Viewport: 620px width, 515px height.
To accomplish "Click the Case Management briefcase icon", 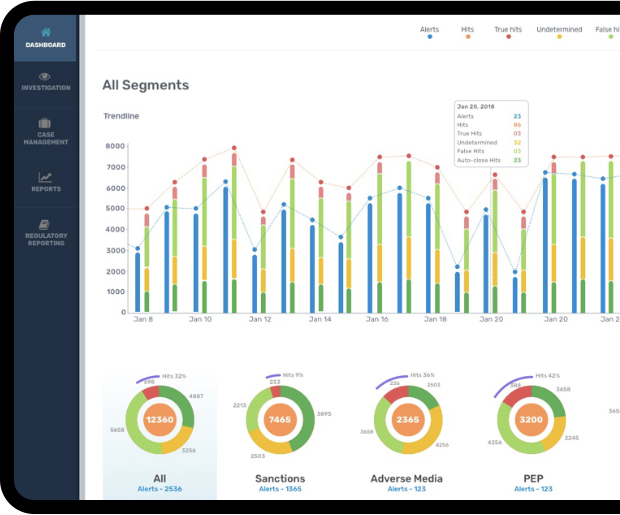I will click(x=45, y=123).
